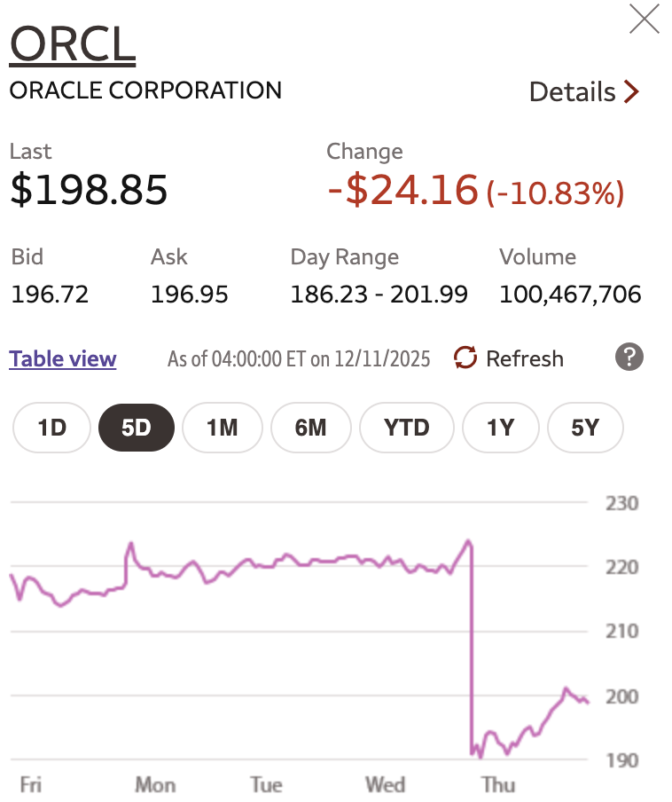Switch chart to 6M range
Viewport: 672px width, 802px height.
(x=310, y=428)
